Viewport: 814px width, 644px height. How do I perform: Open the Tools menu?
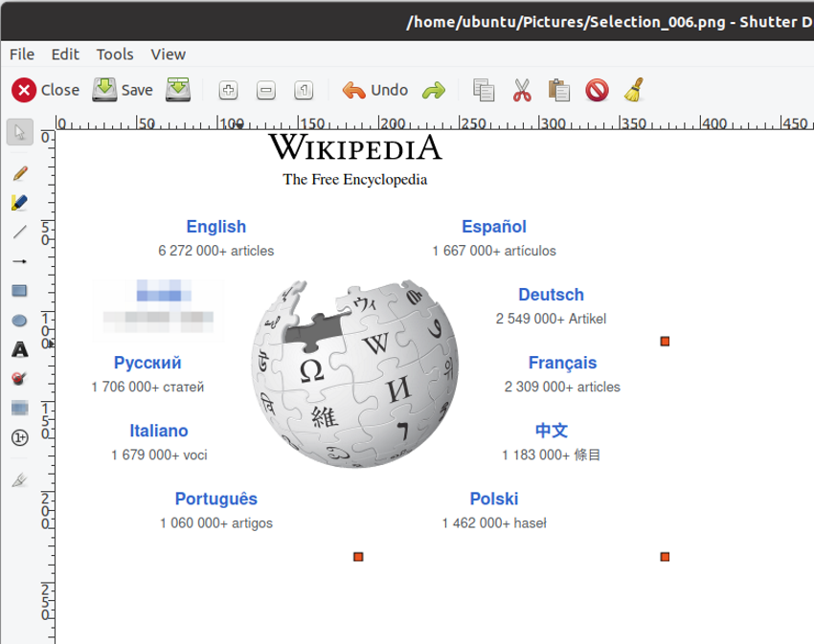point(115,55)
